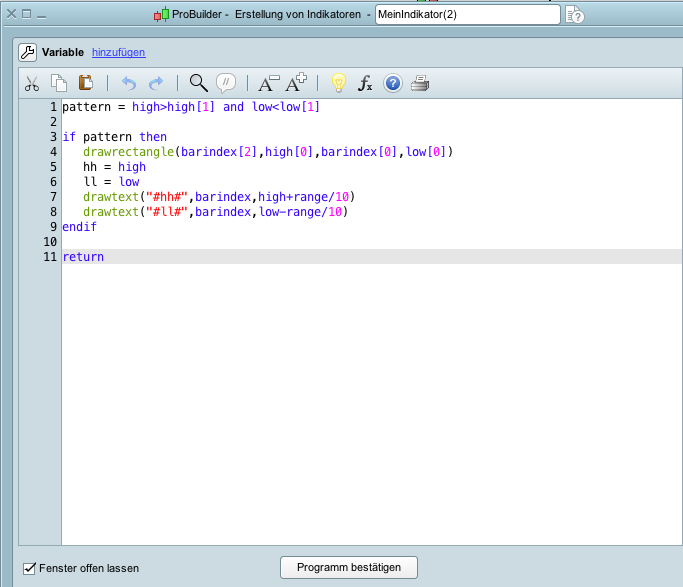
Task: Click the Paste clipboard icon
Action: point(86,84)
